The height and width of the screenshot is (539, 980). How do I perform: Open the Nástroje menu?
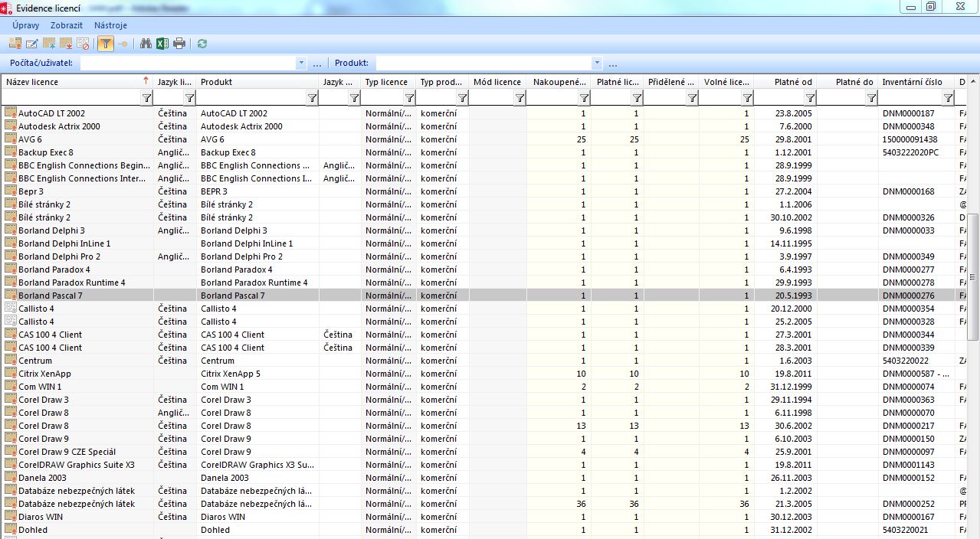tap(110, 25)
